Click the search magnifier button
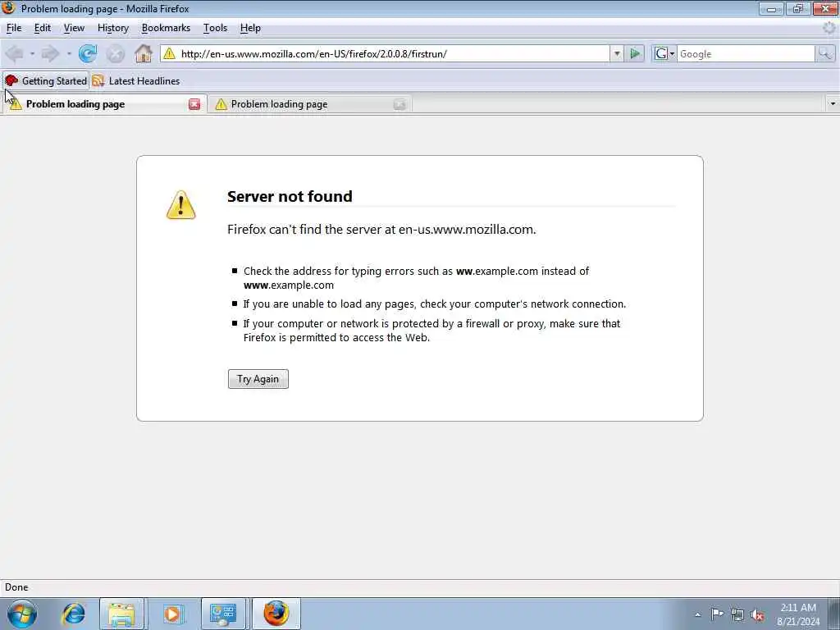Viewport: 840px width, 630px height. (x=825, y=53)
